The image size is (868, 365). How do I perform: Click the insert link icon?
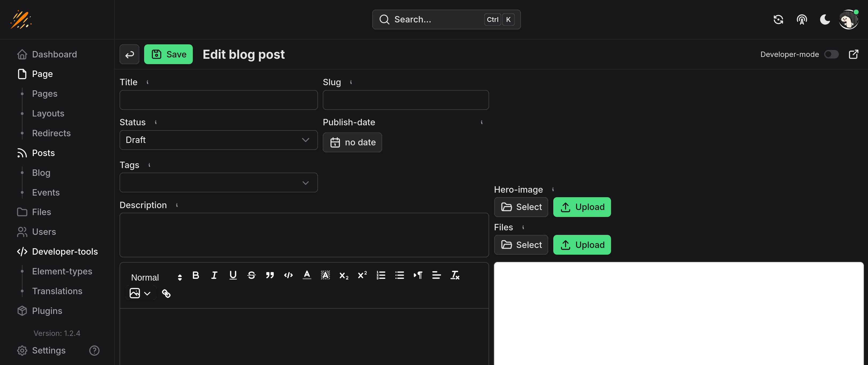(x=166, y=293)
